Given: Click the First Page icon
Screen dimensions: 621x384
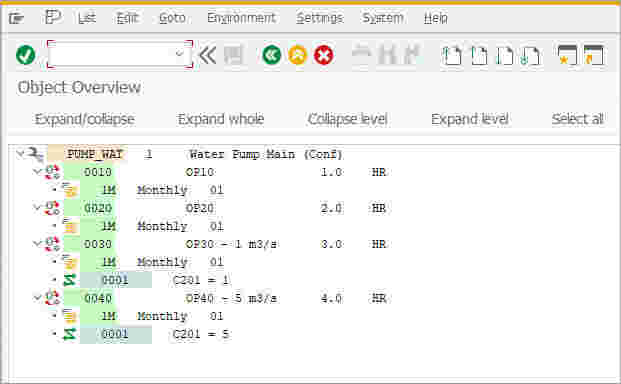Looking at the screenshot, I should coord(452,55).
